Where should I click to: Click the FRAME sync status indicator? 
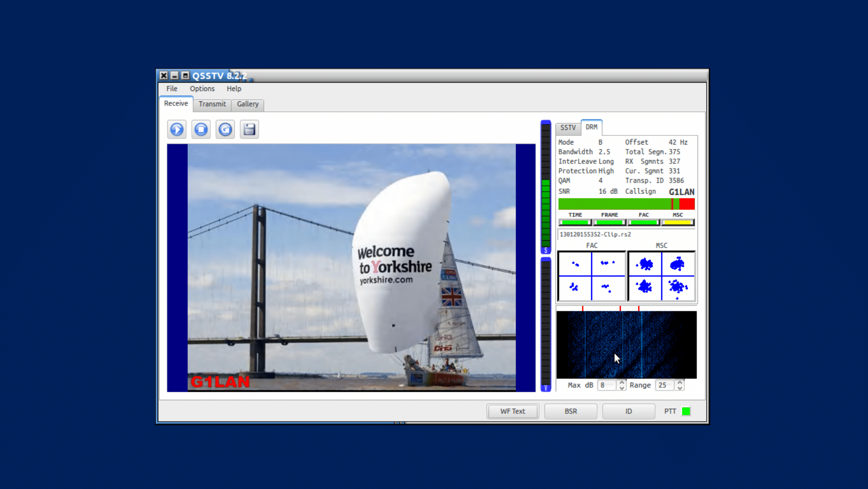click(610, 222)
